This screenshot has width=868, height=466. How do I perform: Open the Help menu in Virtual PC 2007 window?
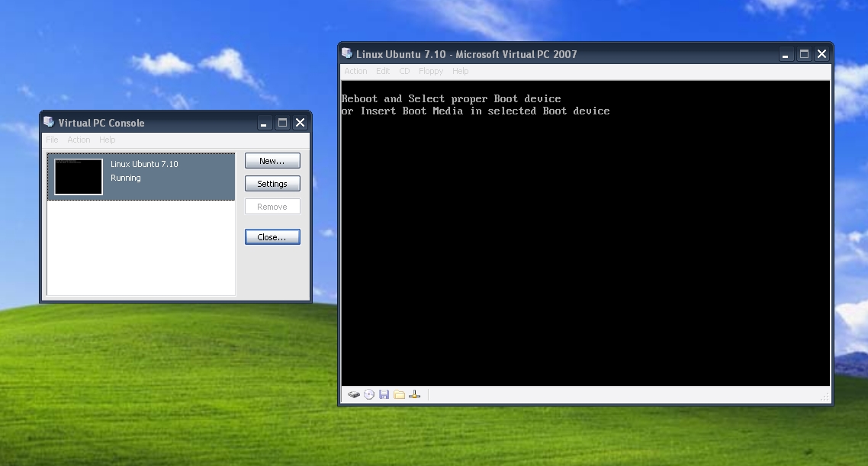[460, 71]
